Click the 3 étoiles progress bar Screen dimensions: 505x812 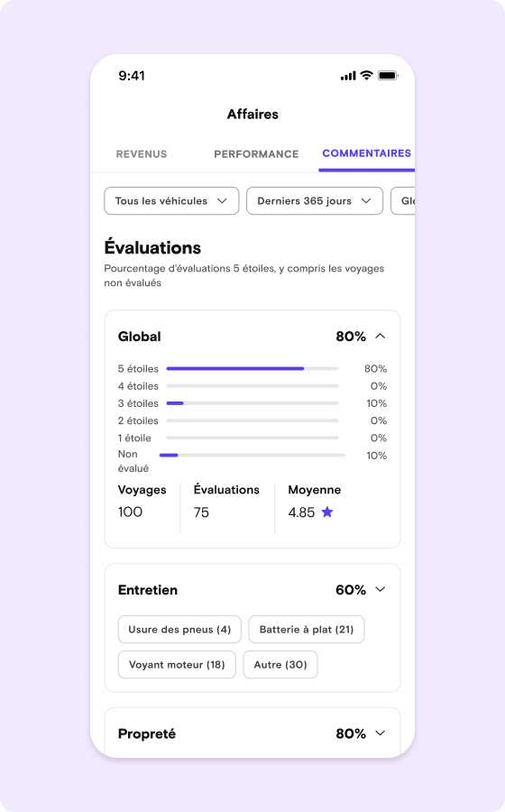pos(252,403)
